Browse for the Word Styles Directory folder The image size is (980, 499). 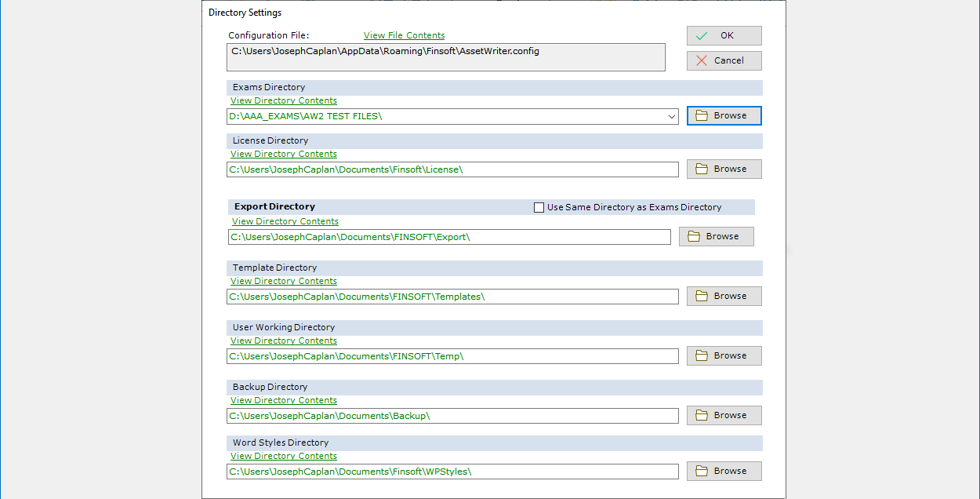[724, 472]
